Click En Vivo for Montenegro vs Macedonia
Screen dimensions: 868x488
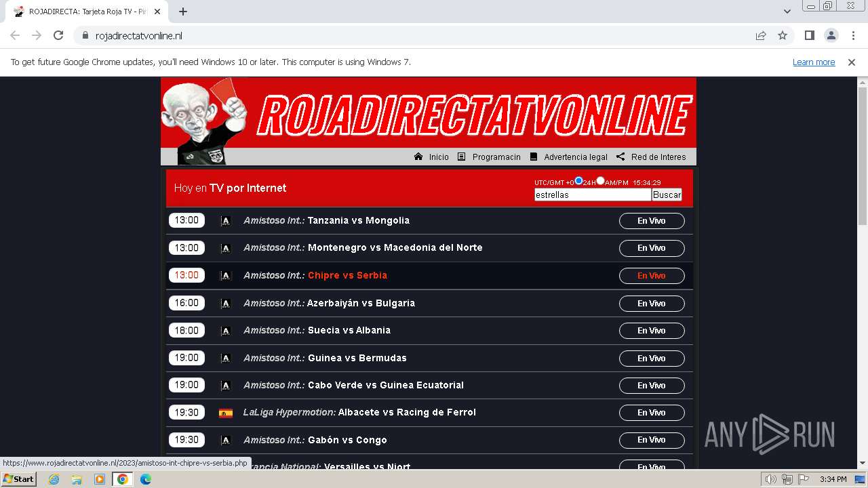coord(652,248)
